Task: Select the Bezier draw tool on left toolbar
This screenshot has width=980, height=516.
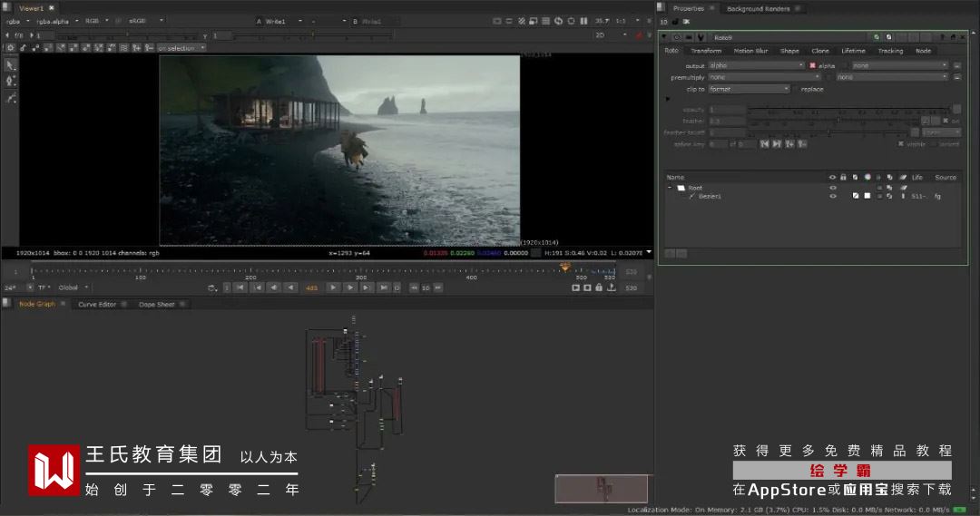Action: [11, 82]
